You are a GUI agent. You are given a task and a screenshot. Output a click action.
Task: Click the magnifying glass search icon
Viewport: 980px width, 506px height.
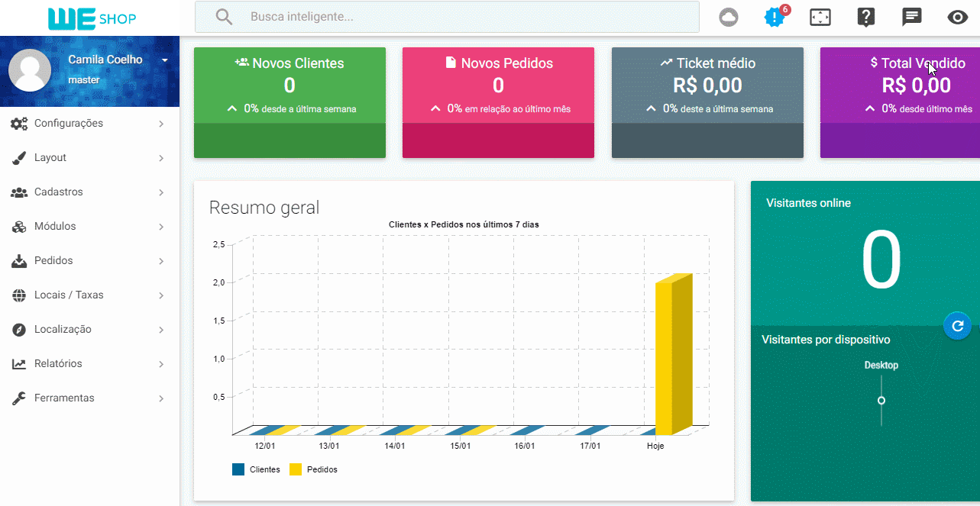pos(224,17)
